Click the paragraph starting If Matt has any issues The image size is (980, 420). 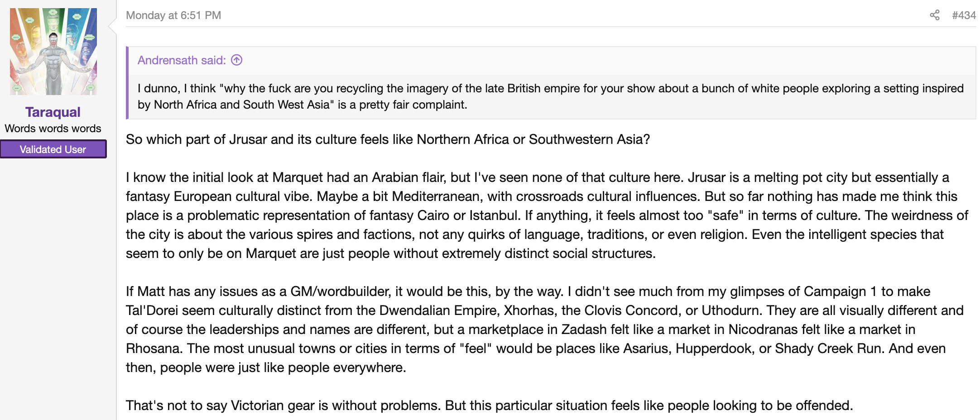coord(545,329)
